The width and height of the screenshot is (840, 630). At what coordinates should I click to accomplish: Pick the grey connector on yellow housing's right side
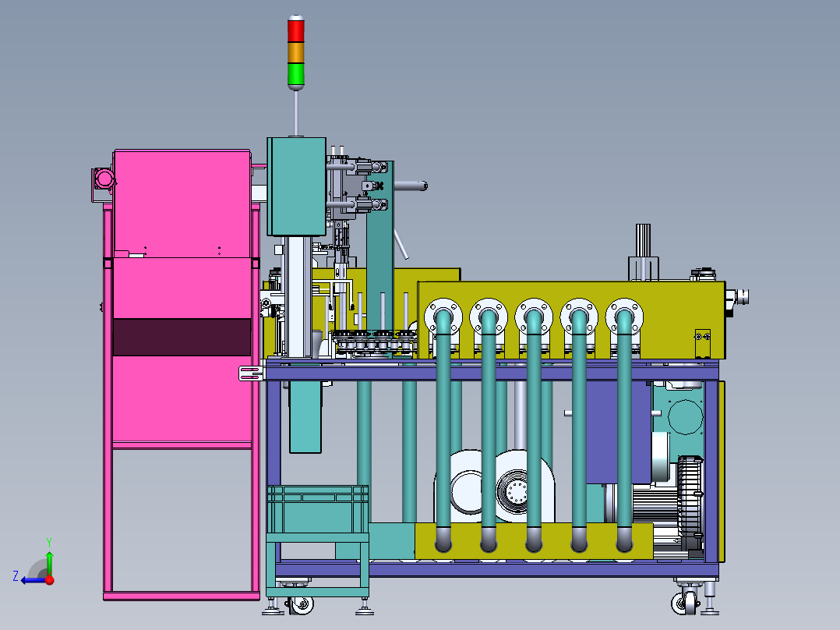click(x=739, y=296)
